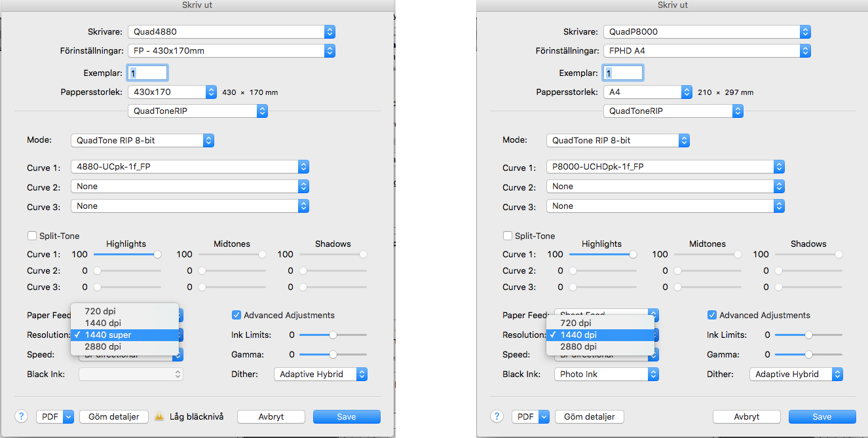The image size is (868, 438).
Task: Click Exemplar field in QuadP8000 dialog
Action: [x=623, y=73]
